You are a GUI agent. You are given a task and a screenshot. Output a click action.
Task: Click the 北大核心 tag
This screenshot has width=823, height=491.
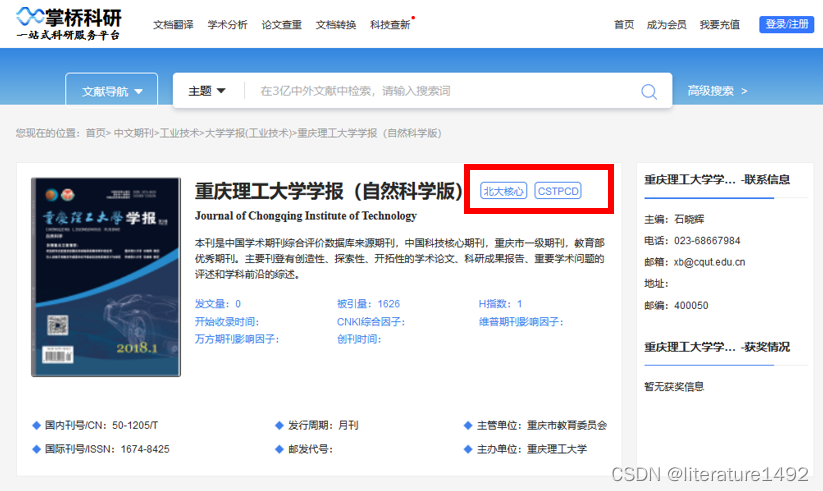click(503, 191)
